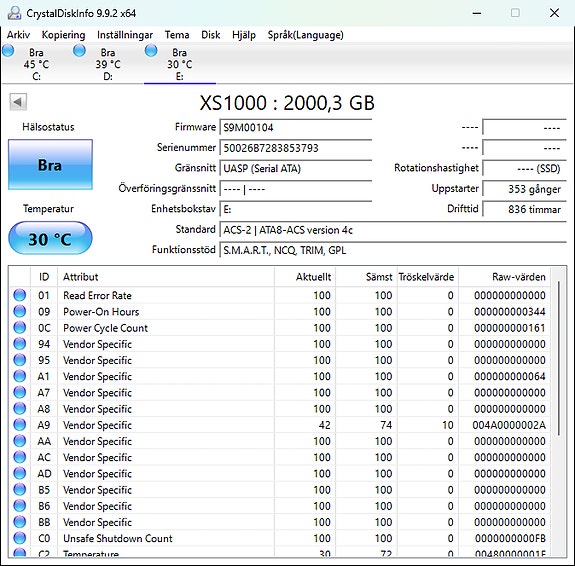Screen dimensions: 575x566
Task: Open the Tema menu
Action: click(177, 35)
